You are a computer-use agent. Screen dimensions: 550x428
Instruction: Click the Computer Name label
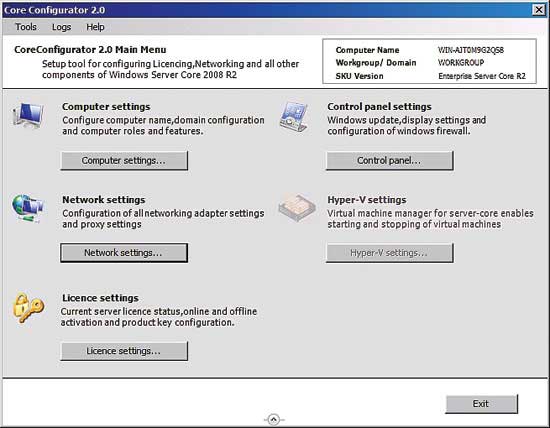point(367,50)
